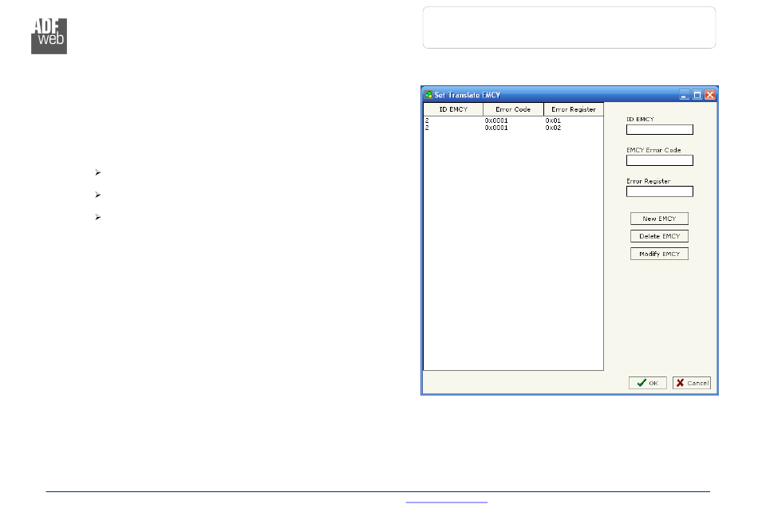Click the empty rounded box at page top
The width and height of the screenshot is (758, 532).
[x=569, y=28]
